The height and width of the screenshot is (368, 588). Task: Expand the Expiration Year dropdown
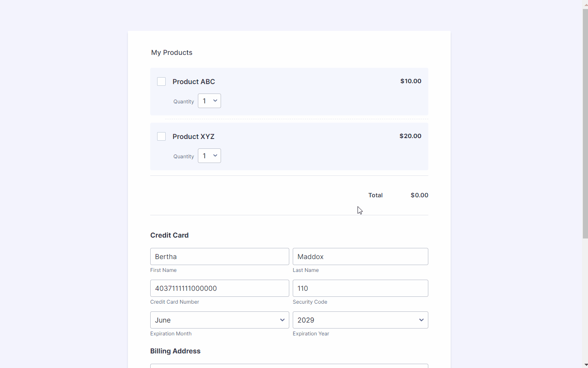click(x=360, y=320)
